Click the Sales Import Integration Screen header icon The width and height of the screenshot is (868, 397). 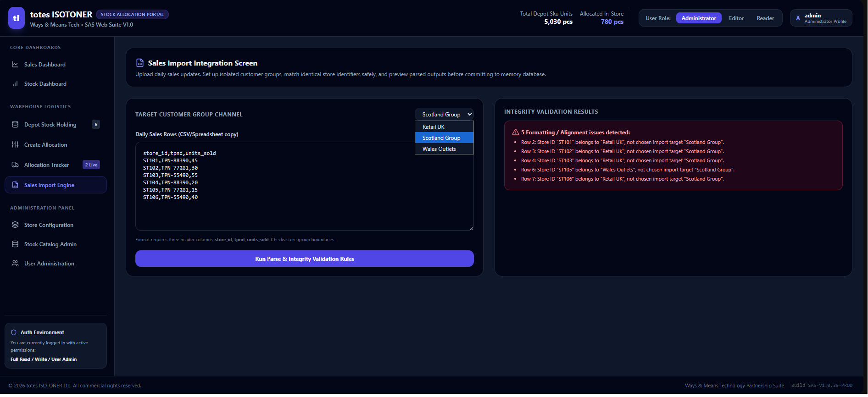click(x=140, y=63)
